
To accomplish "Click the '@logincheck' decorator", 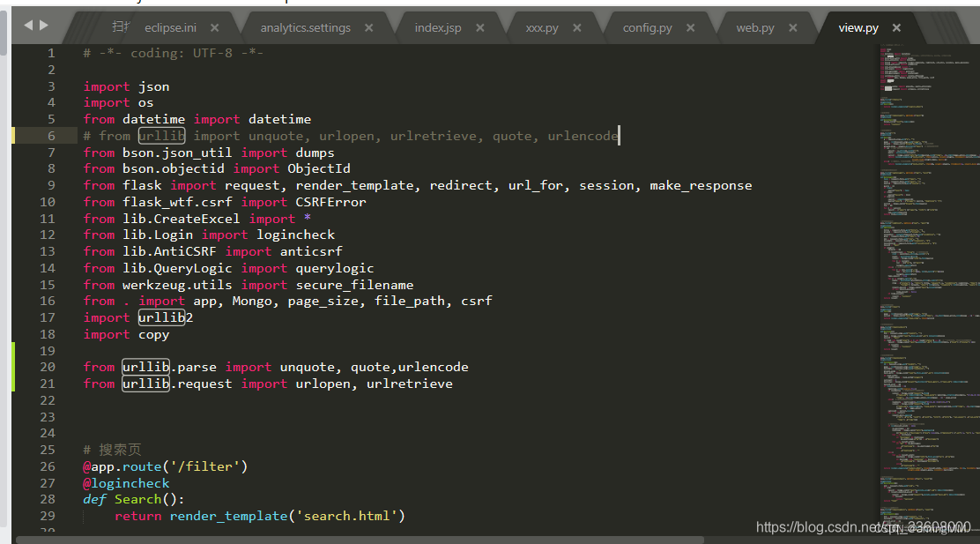I will [126, 483].
